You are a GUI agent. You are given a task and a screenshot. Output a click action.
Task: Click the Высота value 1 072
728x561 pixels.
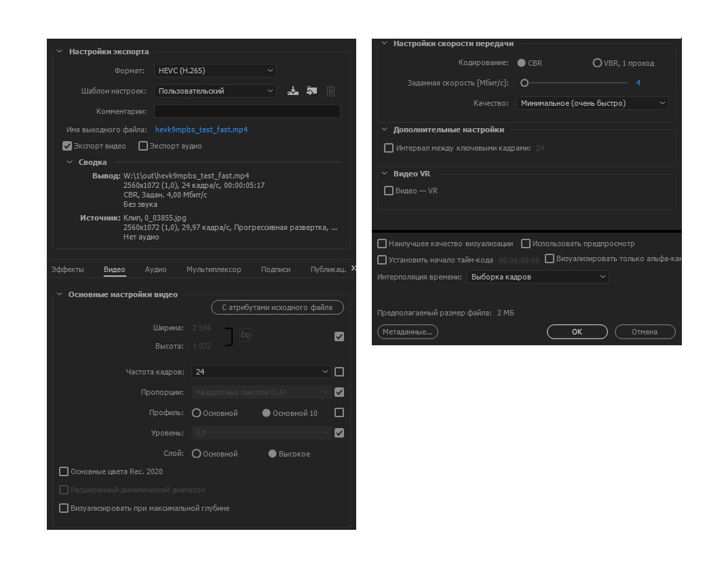[202, 346]
